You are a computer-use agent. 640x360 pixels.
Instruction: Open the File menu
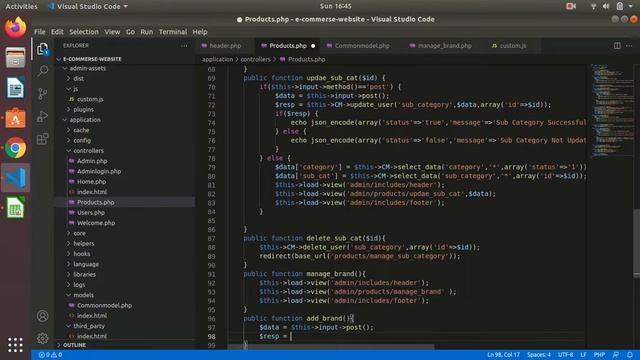click(x=40, y=32)
